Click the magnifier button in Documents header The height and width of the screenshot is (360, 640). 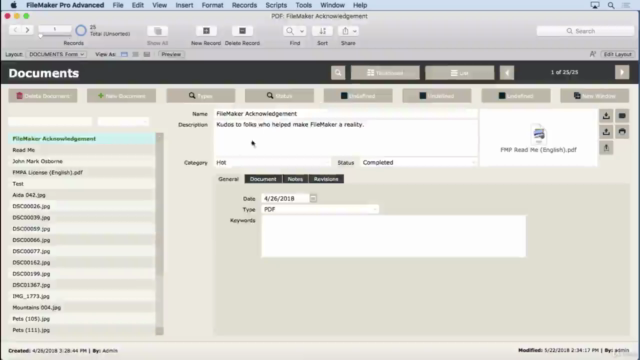coord(338,73)
